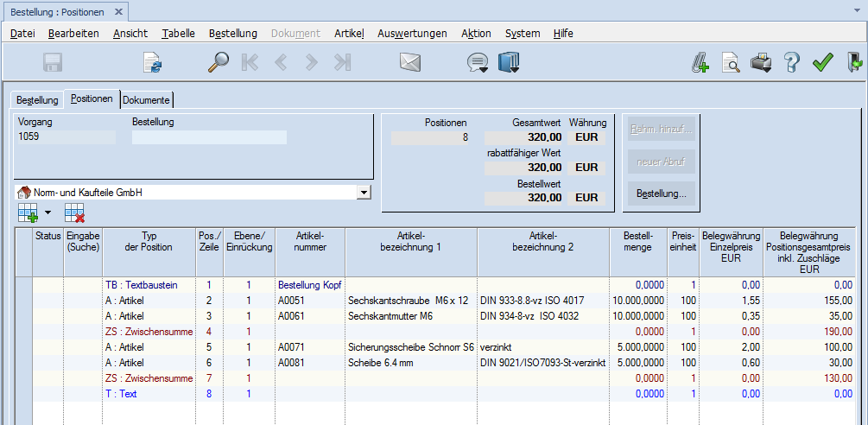Click the refresh document toolbar icon
Image resolution: width=868 pixels, height=425 pixels.
tap(152, 62)
